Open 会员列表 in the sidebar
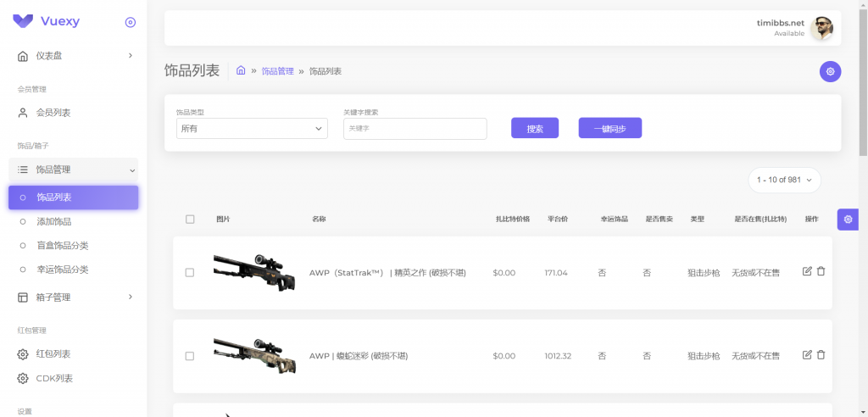This screenshot has height=417, width=868. coord(74,113)
